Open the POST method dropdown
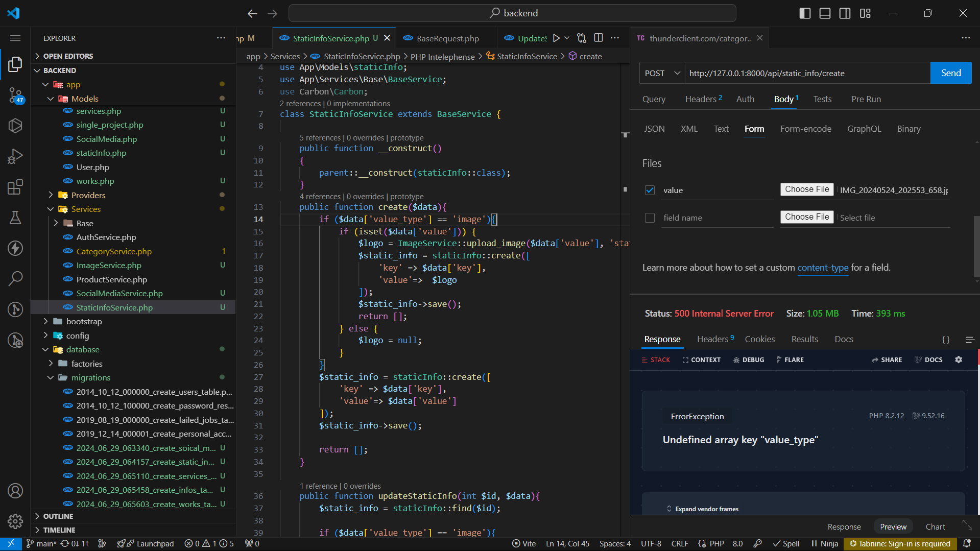The height and width of the screenshot is (551, 980). pos(662,73)
